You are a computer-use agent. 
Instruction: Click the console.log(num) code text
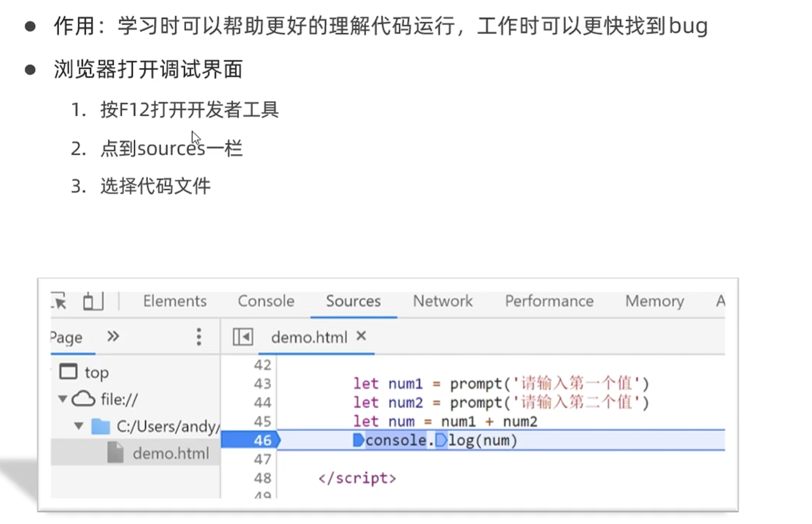coord(442,440)
